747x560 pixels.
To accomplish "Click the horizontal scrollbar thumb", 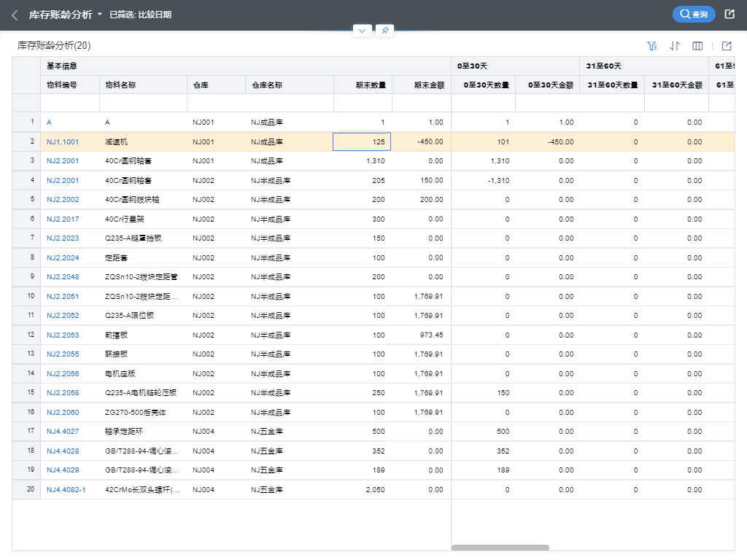I will [x=500, y=548].
